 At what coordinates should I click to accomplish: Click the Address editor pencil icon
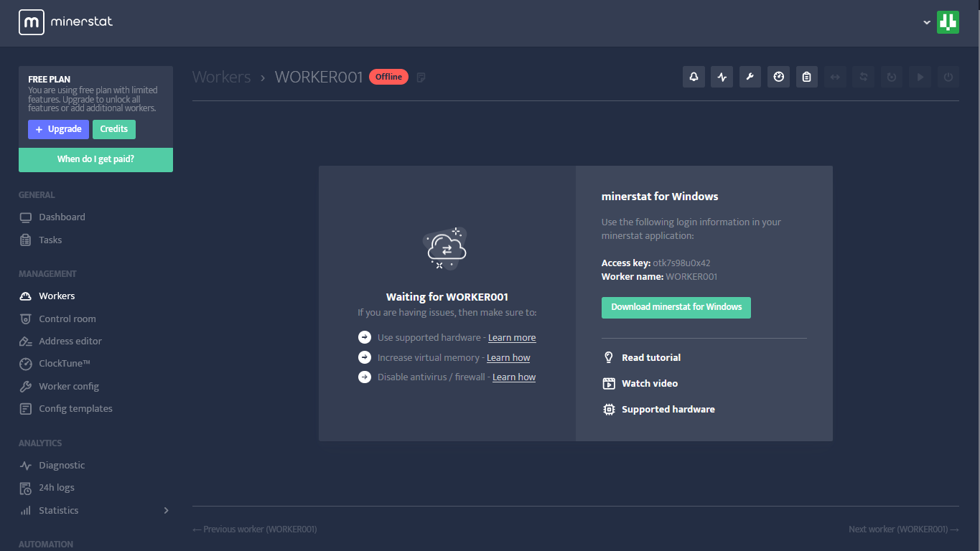point(26,342)
